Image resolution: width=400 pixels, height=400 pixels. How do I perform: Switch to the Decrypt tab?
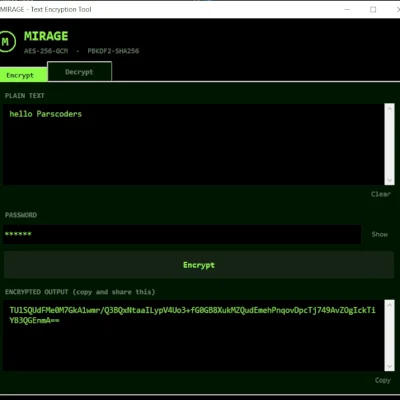point(80,72)
